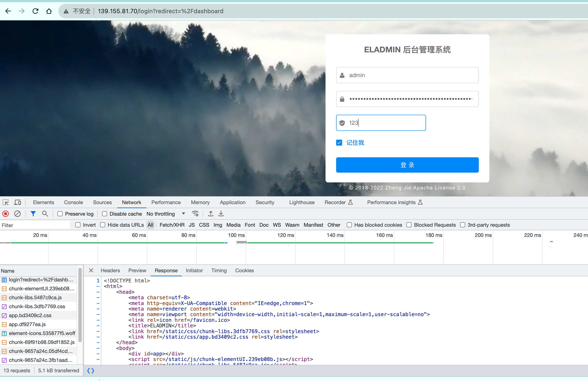Image resolution: width=588 pixels, height=381 pixels.
Task: Toggle the device toolbar icon
Action: click(17, 202)
